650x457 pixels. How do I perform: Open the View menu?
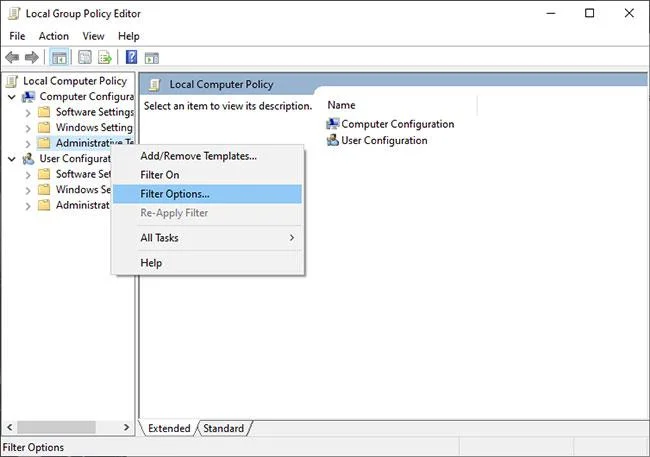93,36
